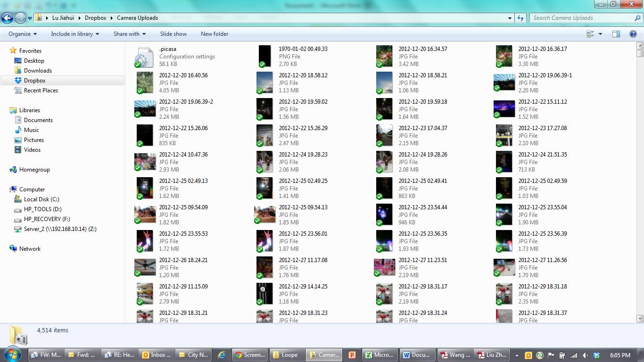Select HP_RECOVERY (F:) drive
644x362 pixels.
pyautogui.click(x=47, y=219)
